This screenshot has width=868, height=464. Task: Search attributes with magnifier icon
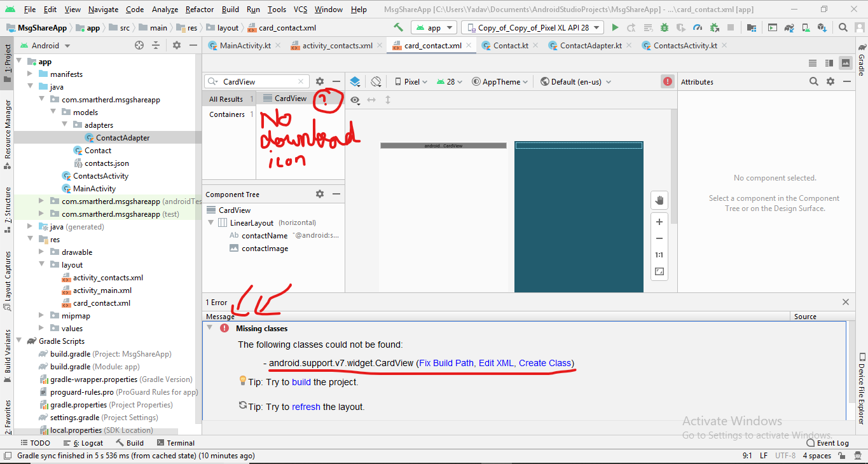[814, 81]
